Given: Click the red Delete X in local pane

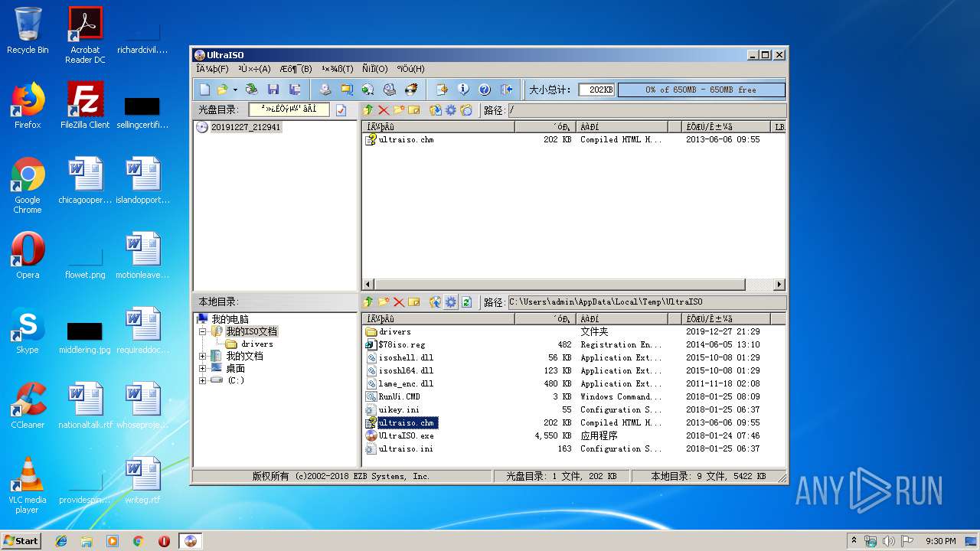Looking at the screenshot, I should click(399, 302).
